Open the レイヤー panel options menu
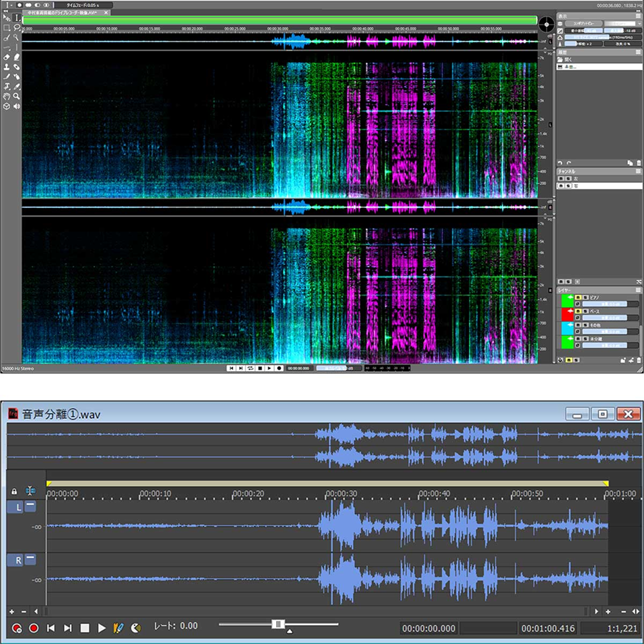Screen dimensions: 644x644 tap(639, 290)
